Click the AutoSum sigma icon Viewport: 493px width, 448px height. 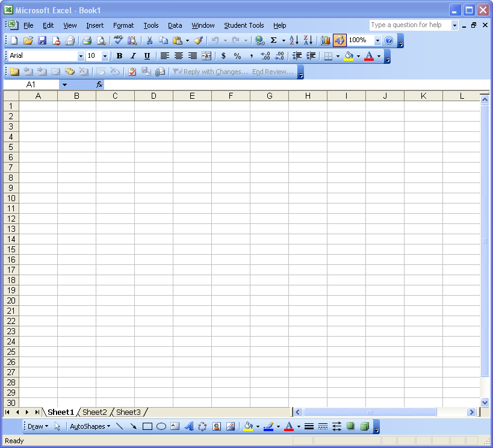273,40
